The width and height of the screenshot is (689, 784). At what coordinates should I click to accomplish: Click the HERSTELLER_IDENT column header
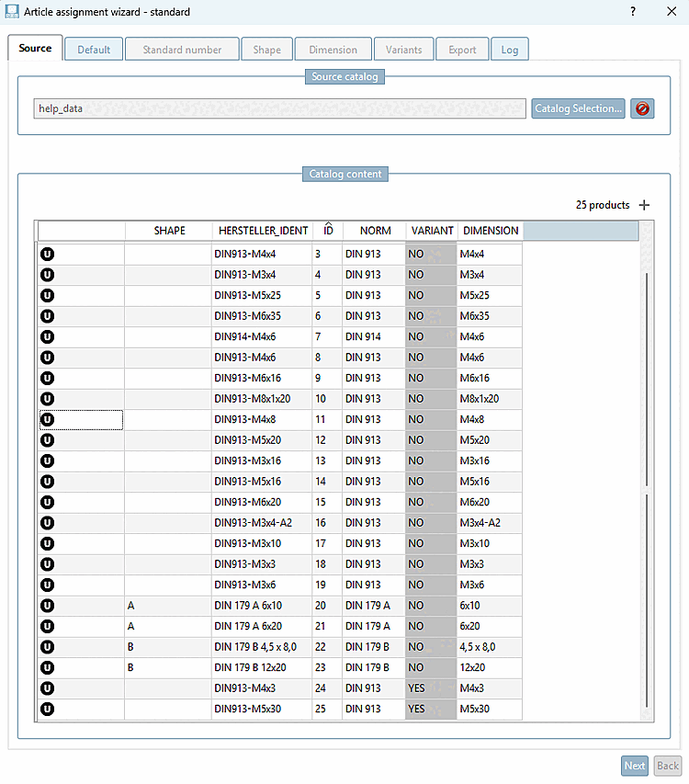pos(263,231)
